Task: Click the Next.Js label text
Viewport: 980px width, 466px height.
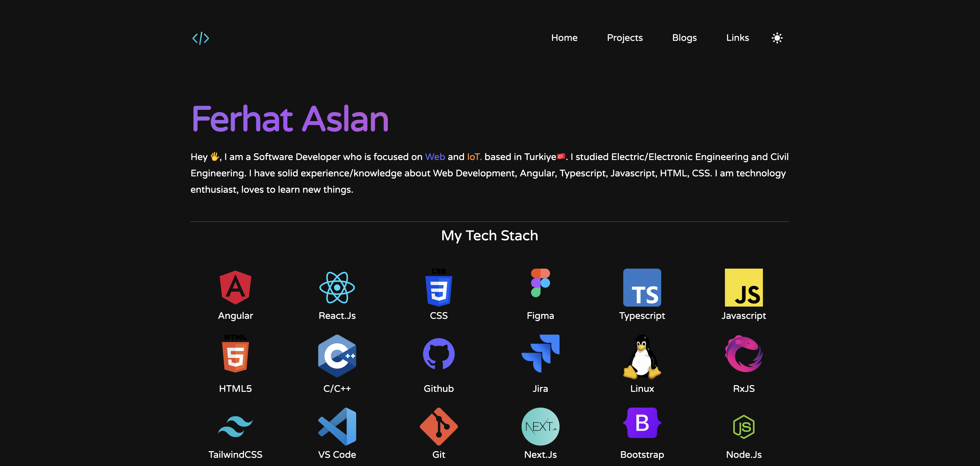Action: pyautogui.click(x=540, y=455)
